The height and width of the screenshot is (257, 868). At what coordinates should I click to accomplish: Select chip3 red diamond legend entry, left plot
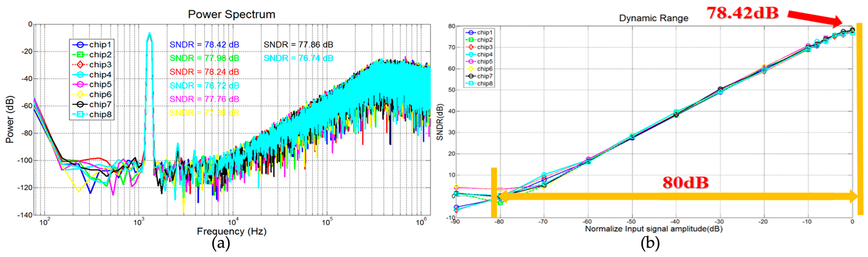pos(80,64)
